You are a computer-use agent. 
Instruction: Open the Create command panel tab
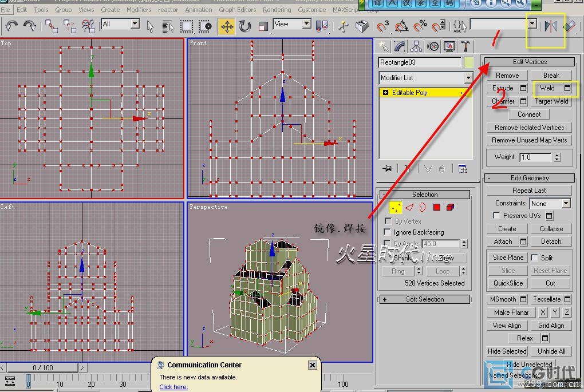pos(383,46)
